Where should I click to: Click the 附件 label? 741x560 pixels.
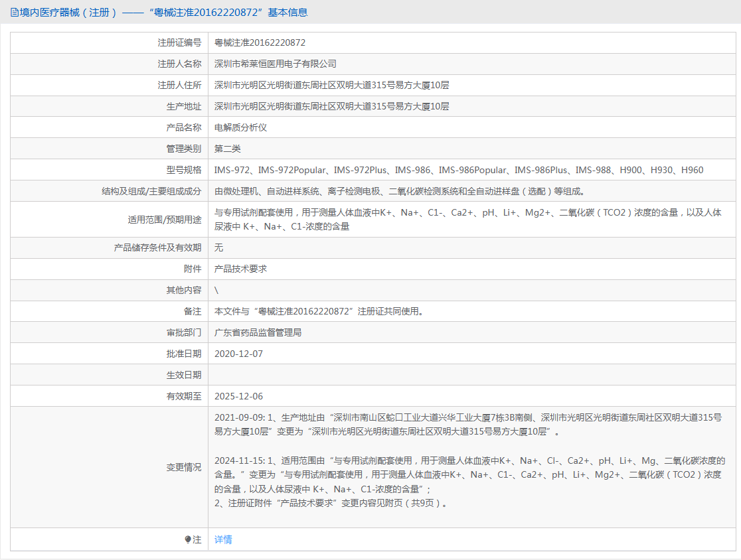(x=193, y=269)
